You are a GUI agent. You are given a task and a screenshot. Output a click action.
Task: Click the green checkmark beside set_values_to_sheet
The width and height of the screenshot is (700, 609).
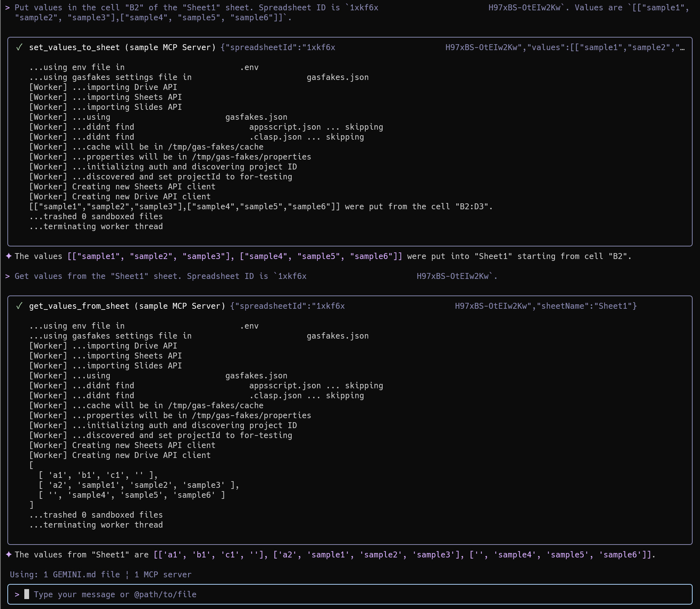coord(19,48)
